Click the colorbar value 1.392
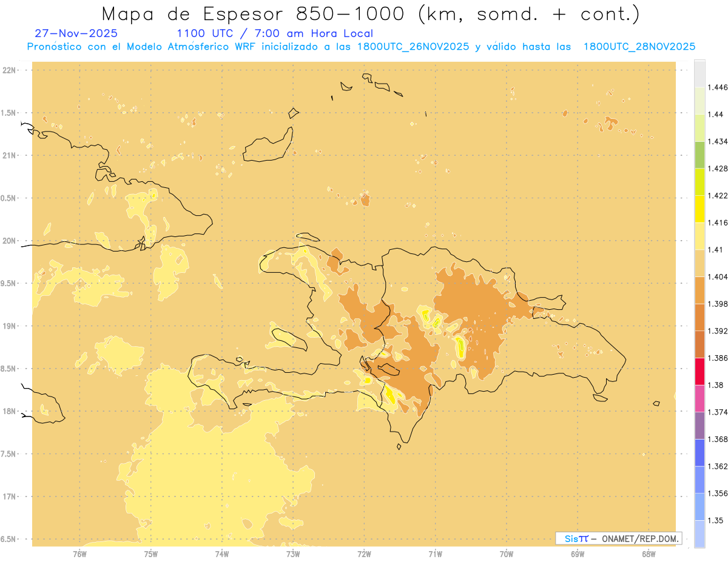 coord(717,331)
